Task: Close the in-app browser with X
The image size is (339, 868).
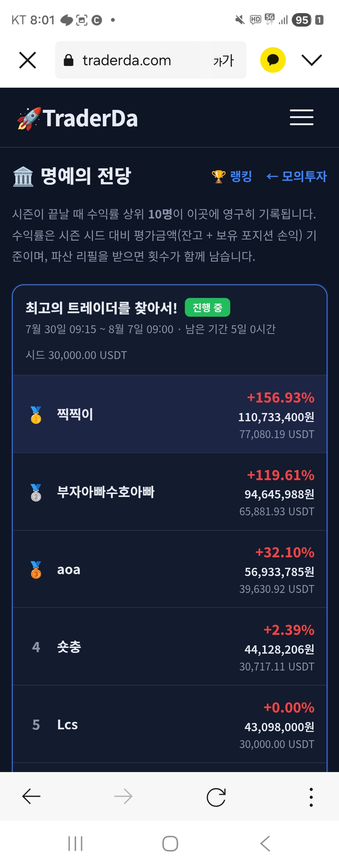Action: tap(27, 60)
